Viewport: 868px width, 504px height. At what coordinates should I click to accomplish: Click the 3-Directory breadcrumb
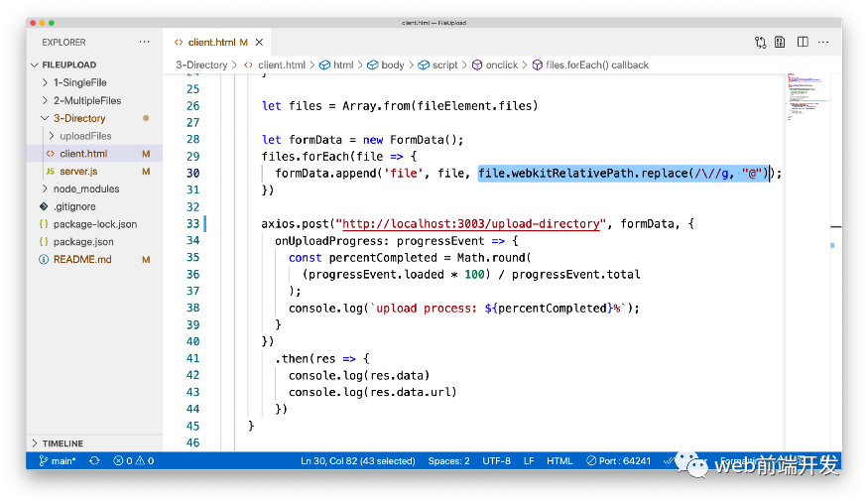pos(201,64)
